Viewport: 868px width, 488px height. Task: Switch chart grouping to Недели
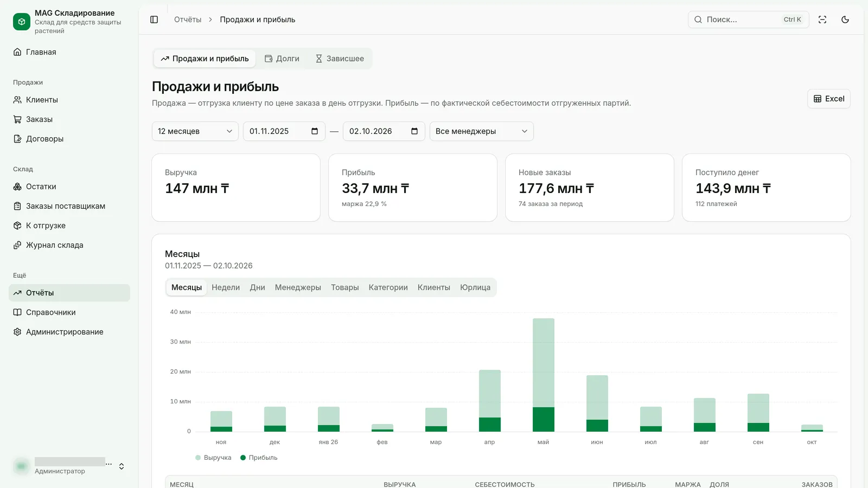click(x=226, y=287)
